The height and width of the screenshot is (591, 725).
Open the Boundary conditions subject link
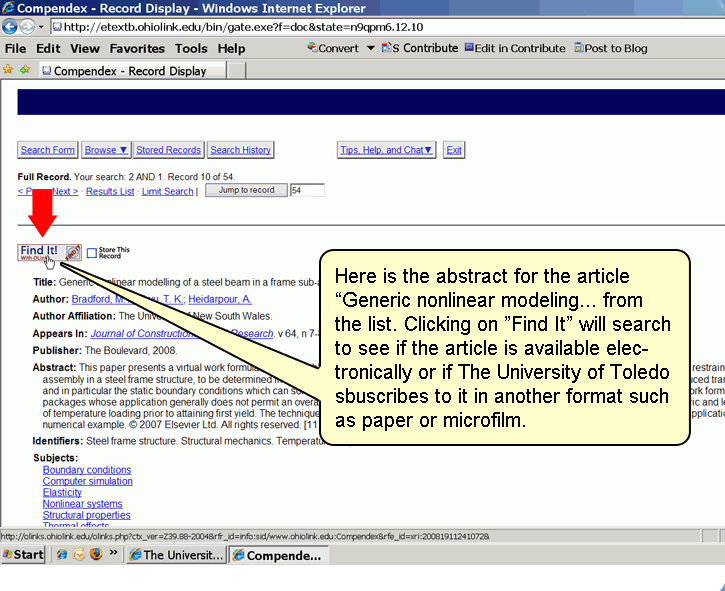87,470
